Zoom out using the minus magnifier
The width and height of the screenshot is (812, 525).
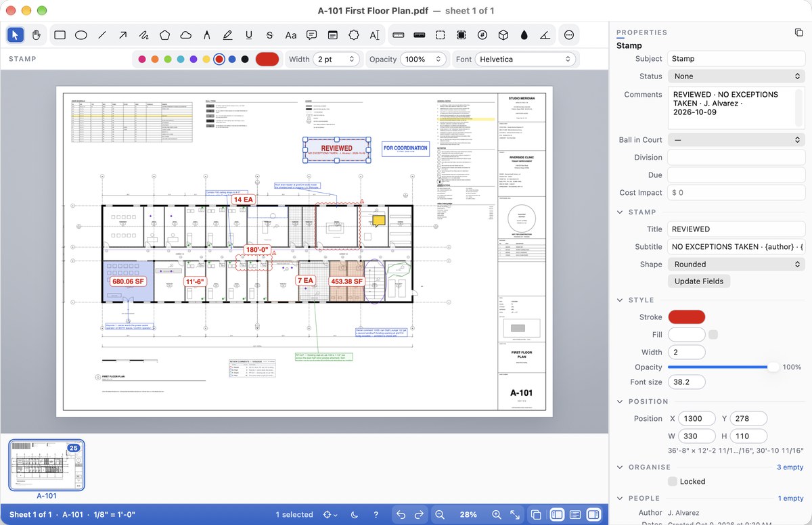click(440, 515)
